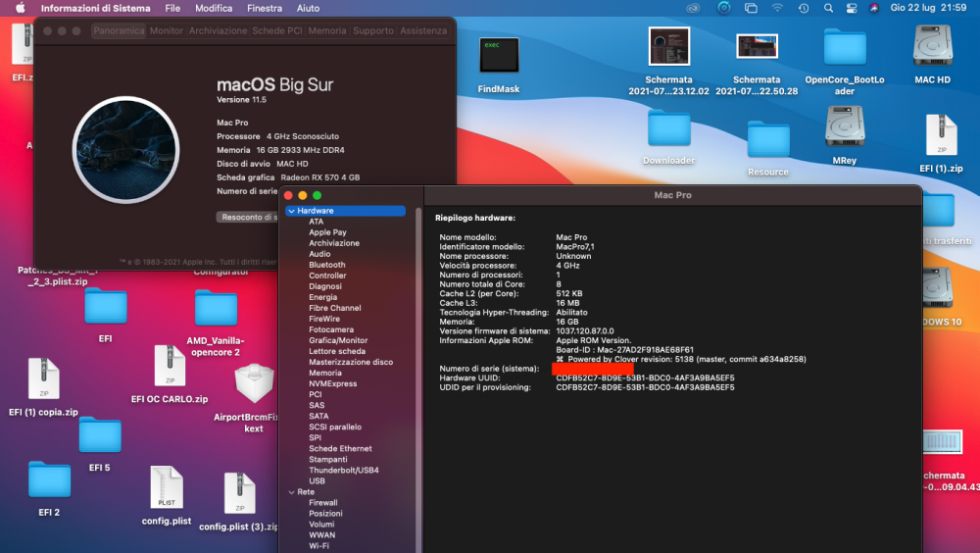The width and height of the screenshot is (980, 553).
Task: Click the window mirroring menu bar icon
Action: click(x=751, y=8)
